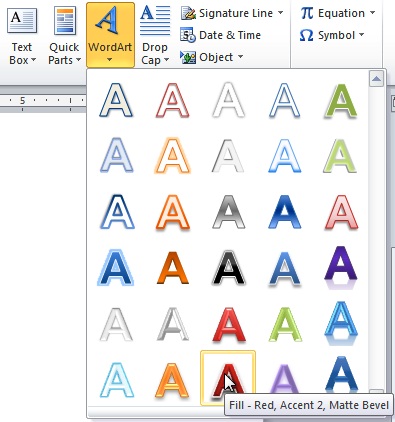Image resolution: width=395 pixels, height=422 pixels.
Task: Choose the solid dark orange WordArt style
Action: coord(172,268)
